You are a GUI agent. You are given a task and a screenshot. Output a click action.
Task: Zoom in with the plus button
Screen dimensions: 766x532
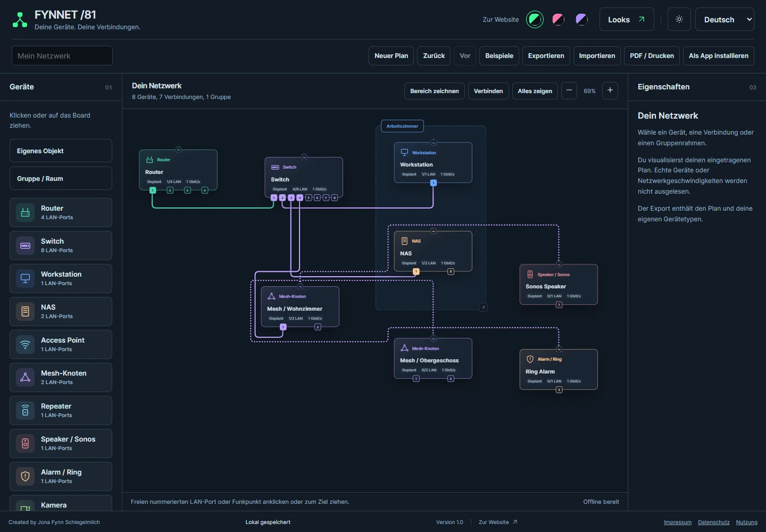pyautogui.click(x=610, y=90)
